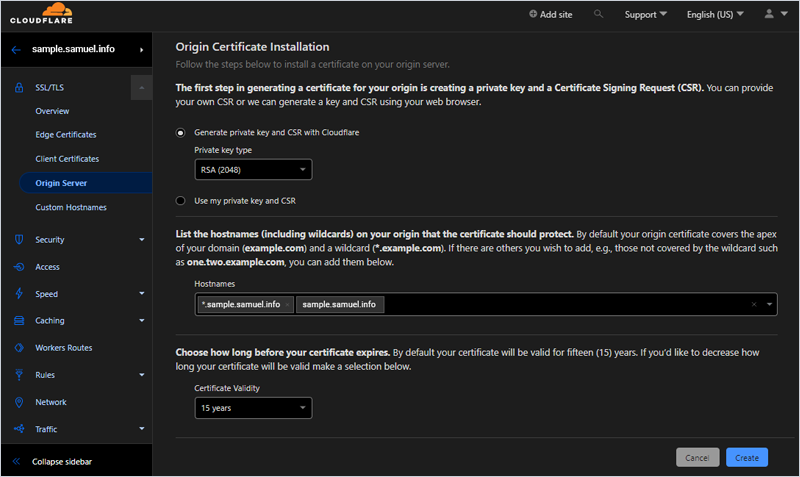Click the Hostnames label
The image size is (800, 477).
coord(215,284)
